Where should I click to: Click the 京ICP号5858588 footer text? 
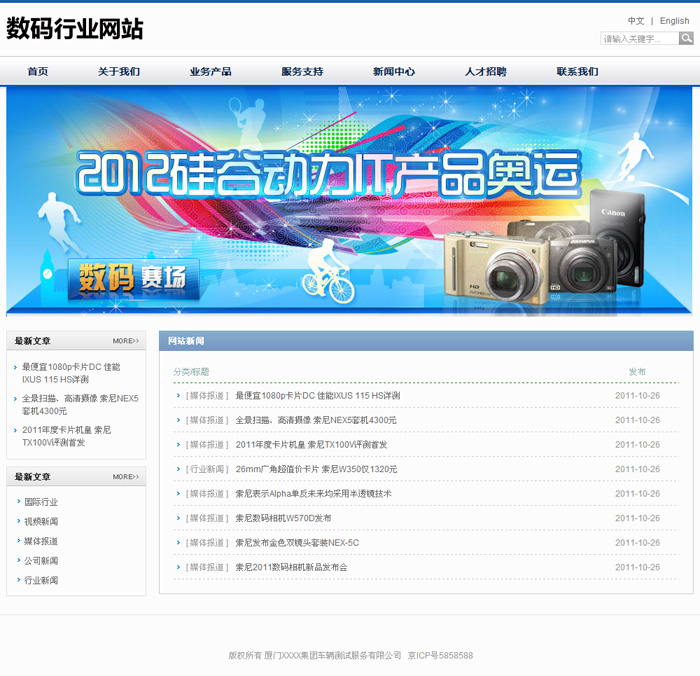point(440,655)
